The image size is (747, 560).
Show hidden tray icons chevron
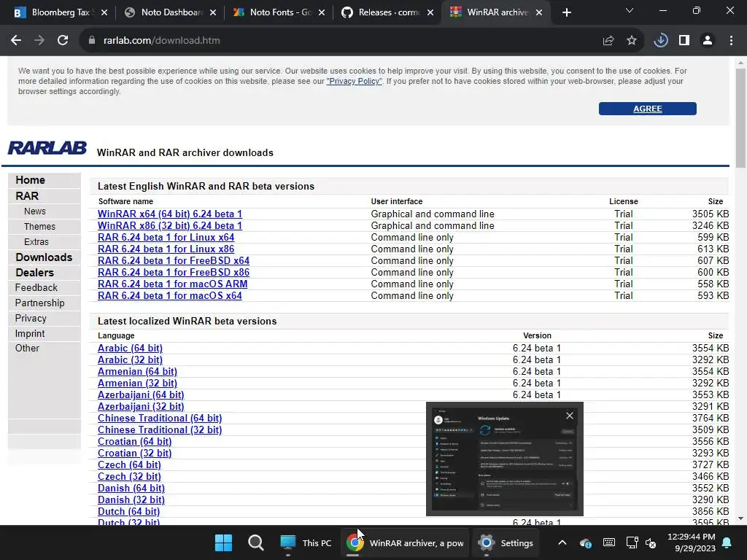(x=562, y=542)
